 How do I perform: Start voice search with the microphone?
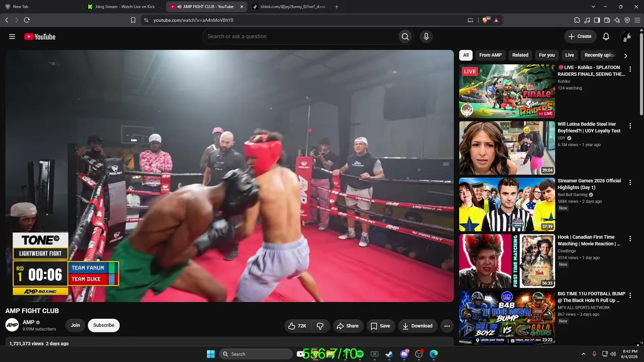[426, 36]
